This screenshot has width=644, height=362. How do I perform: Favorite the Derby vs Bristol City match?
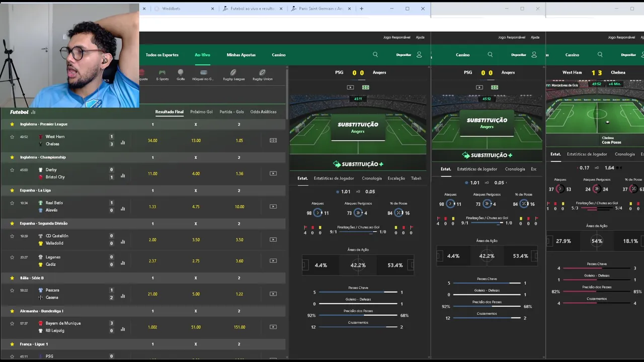[x=12, y=169]
